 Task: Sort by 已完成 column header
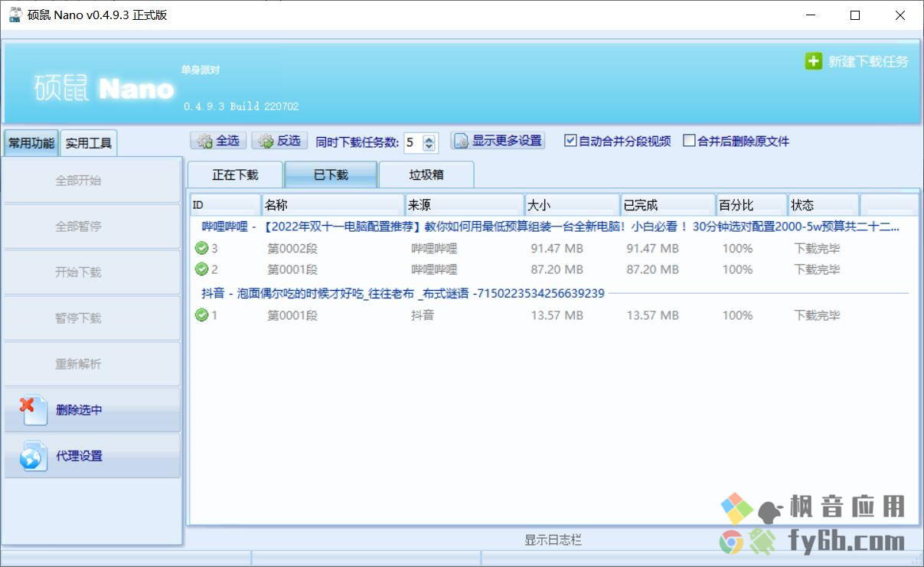click(668, 205)
